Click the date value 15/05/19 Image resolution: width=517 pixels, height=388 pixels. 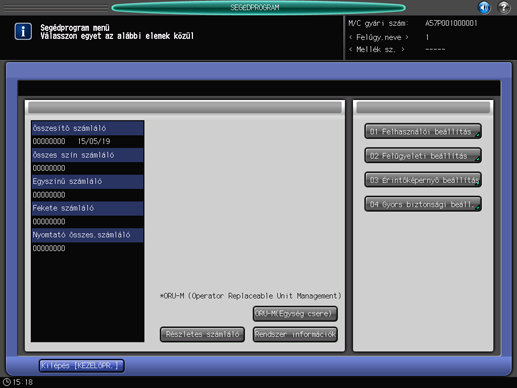tap(94, 141)
